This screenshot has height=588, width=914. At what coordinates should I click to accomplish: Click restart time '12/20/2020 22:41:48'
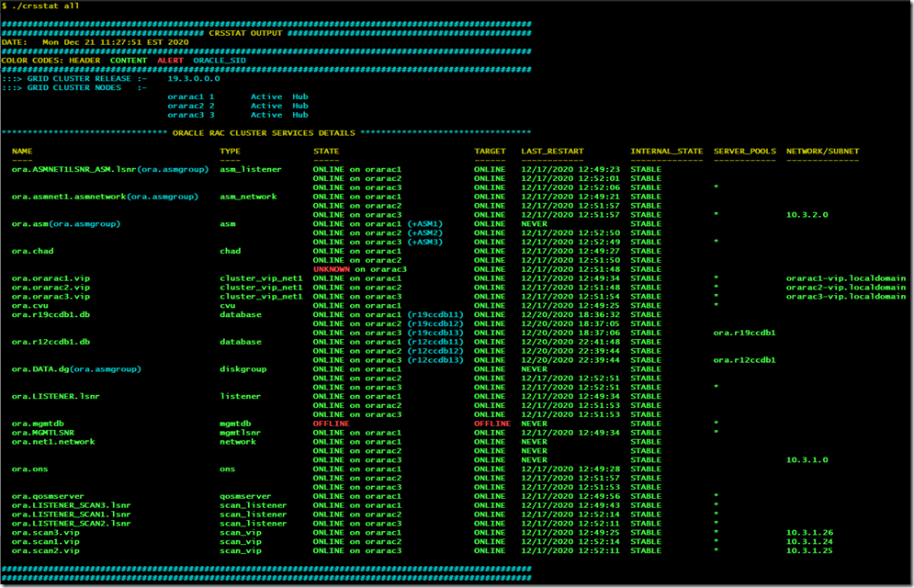pyautogui.click(x=570, y=342)
